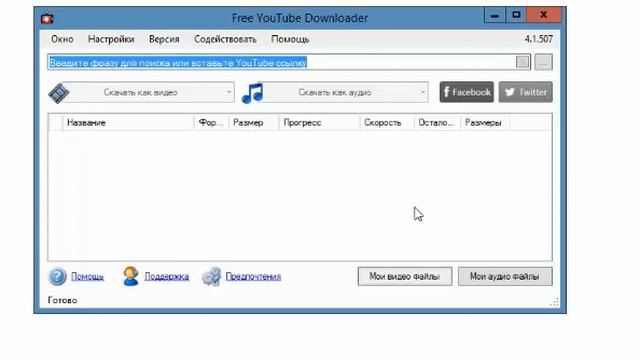Click the window resize grip in corner
Viewport: 640px width, 360px height.
click(554, 302)
